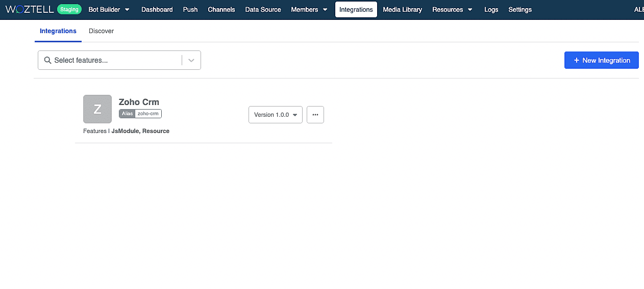Open the Bot Builder dropdown menu
Screen dimensions: 644x289
tap(109, 9)
